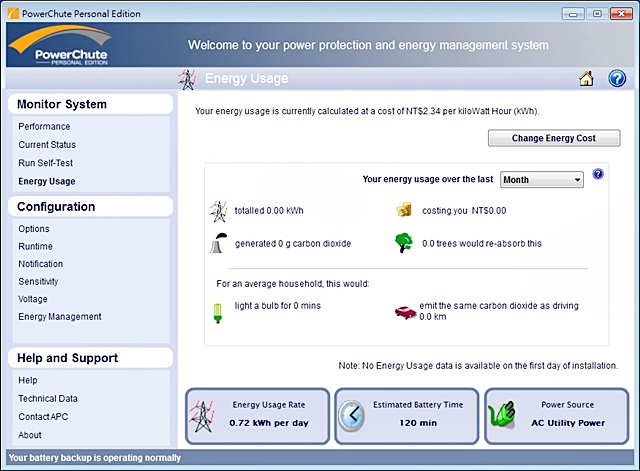The image size is (640, 471).
Task: Click small help icon beside Month dropdown
Action: coord(598,174)
